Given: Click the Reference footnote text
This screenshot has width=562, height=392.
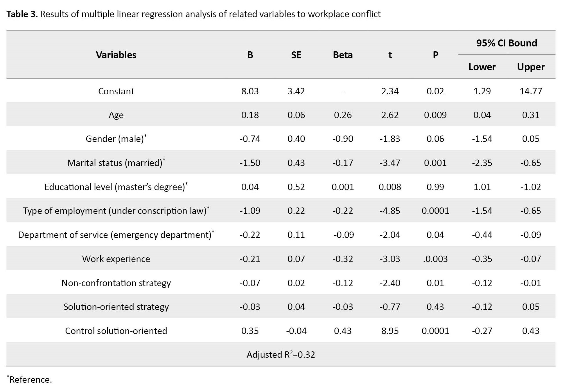Looking at the screenshot, I should [30, 380].
